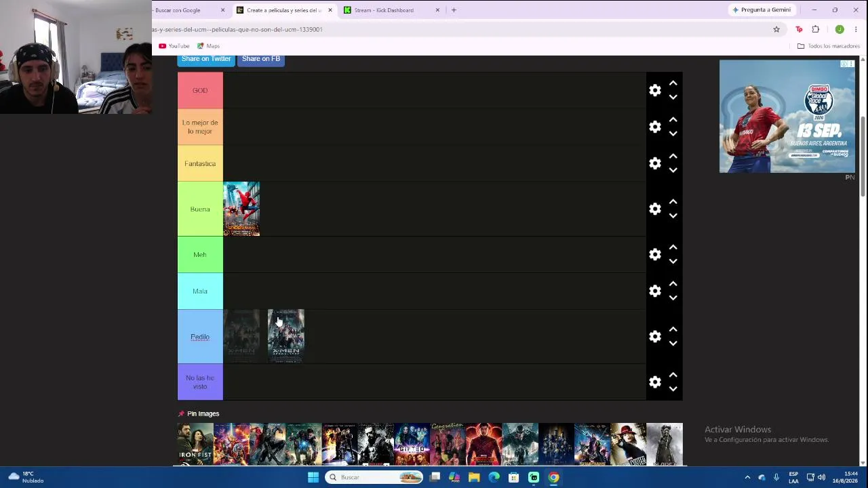
Task: Open settings gear for the Buena tier
Action: click(655, 209)
